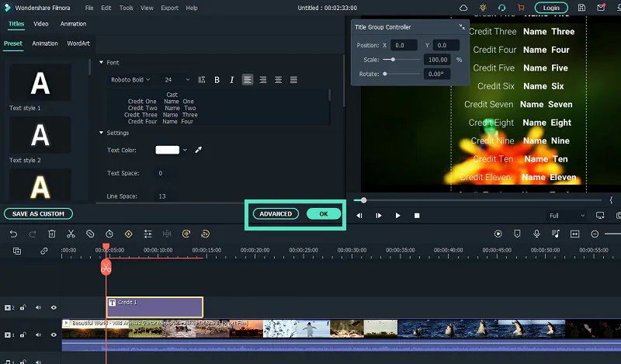This screenshot has height=364, width=621.
Task: Lock track 2 padlock
Action: (23, 307)
